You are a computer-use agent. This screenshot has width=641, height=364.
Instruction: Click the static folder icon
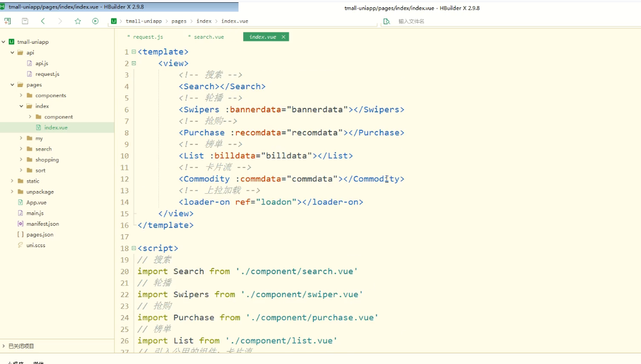(20, 181)
